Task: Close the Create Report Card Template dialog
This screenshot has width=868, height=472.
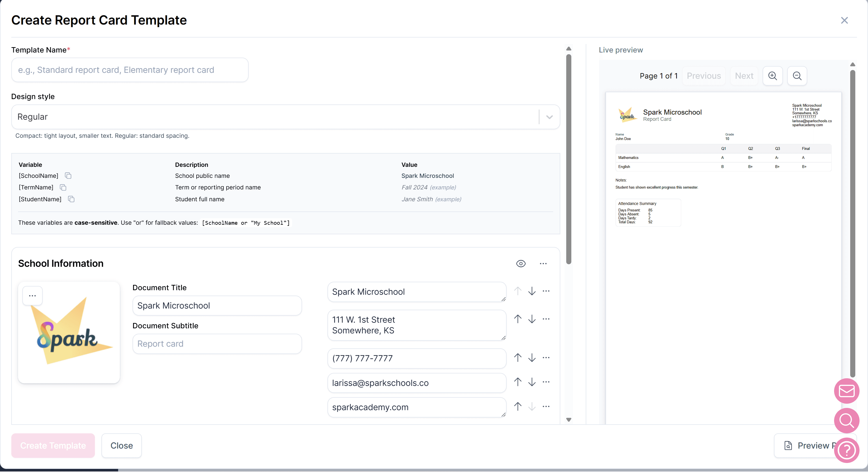Action: click(x=844, y=21)
